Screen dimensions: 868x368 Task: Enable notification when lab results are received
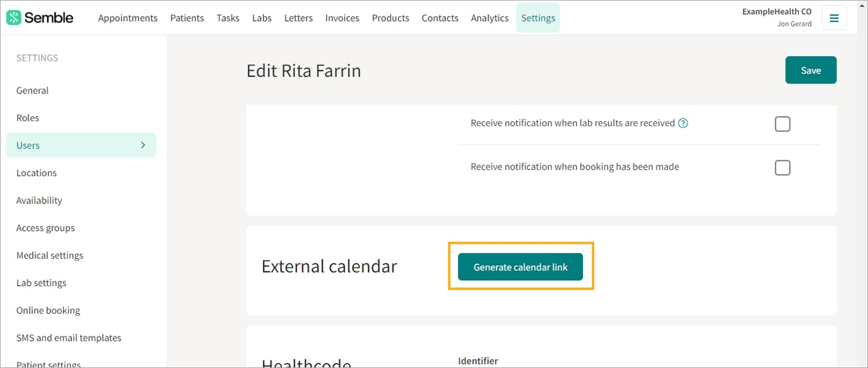(x=782, y=124)
